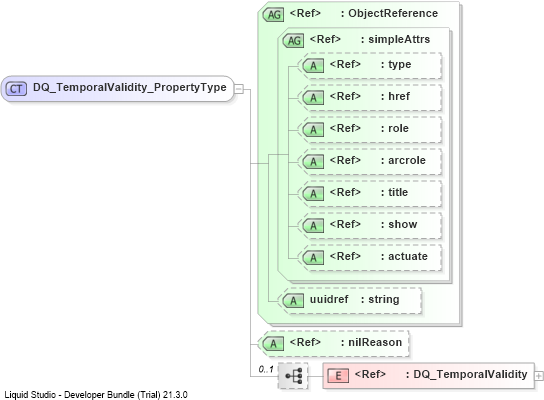544x400 pixels.
Task: Select the ': nilReason' attribute text
Action: point(371,342)
